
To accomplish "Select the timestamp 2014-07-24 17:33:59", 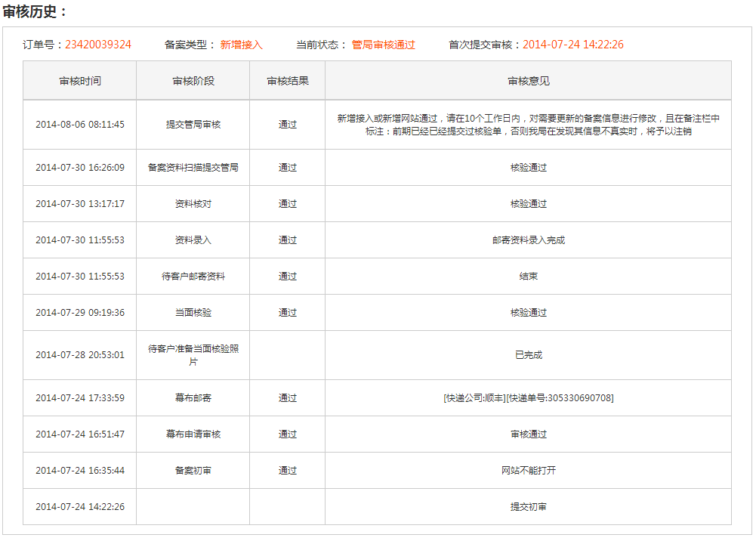I will (80, 398).
